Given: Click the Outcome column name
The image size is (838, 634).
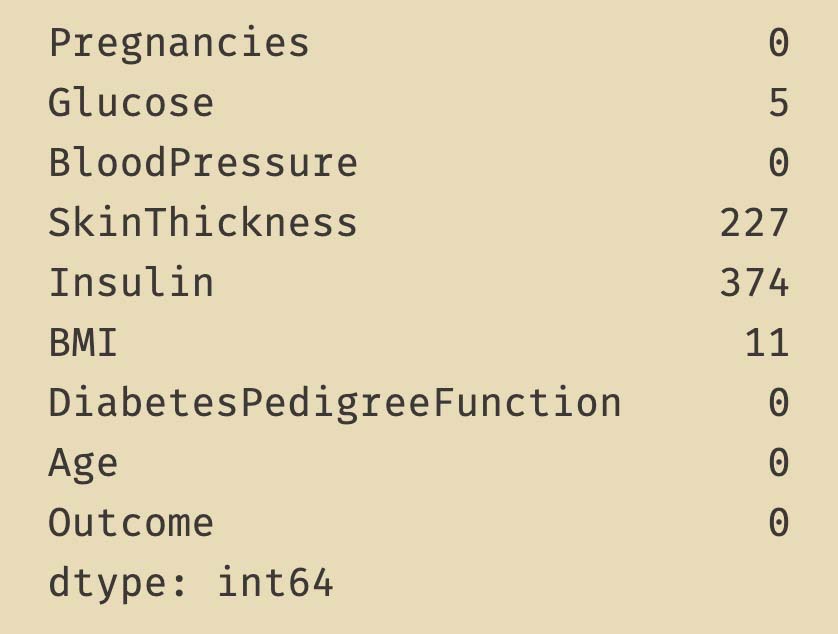Looking at the screenshot, I should pyautogui.click(x=131, y=523).
